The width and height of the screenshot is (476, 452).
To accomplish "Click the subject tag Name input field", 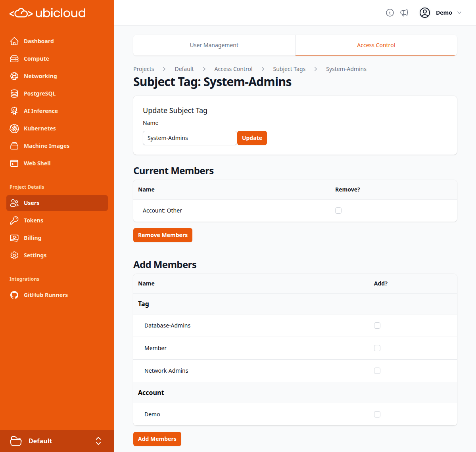I will 190,138.
